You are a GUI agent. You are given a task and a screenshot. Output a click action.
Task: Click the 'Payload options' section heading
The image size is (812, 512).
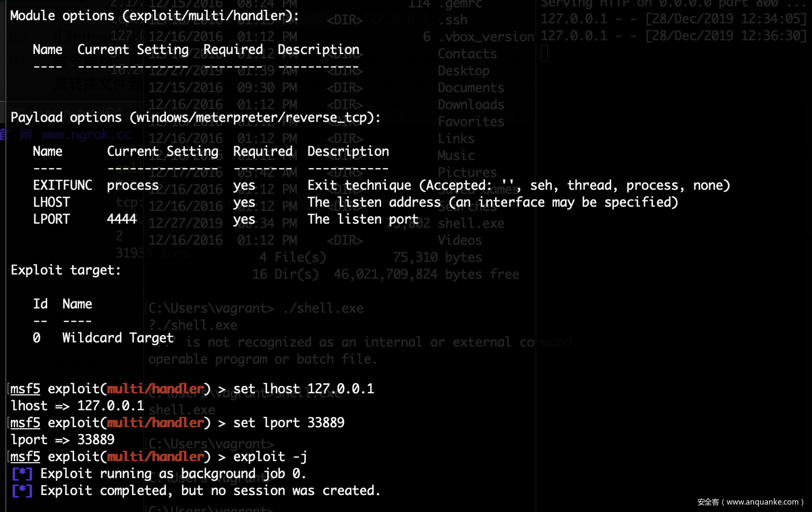click(x=195, y=117)
